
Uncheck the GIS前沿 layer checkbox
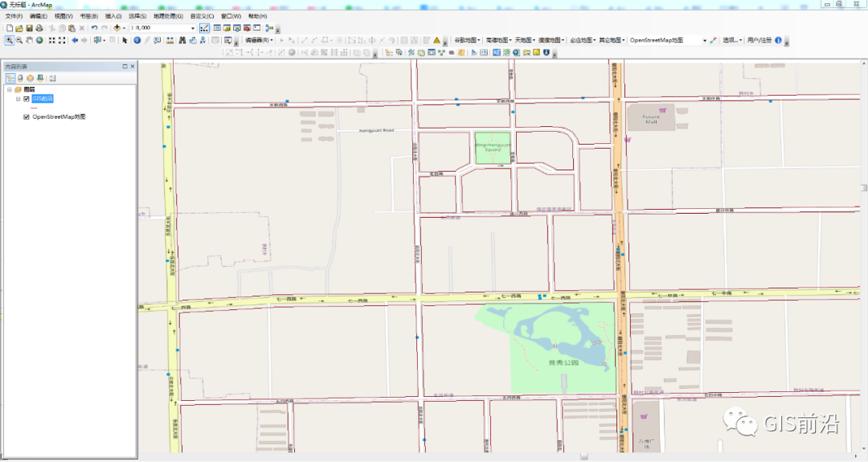point(26,99)
